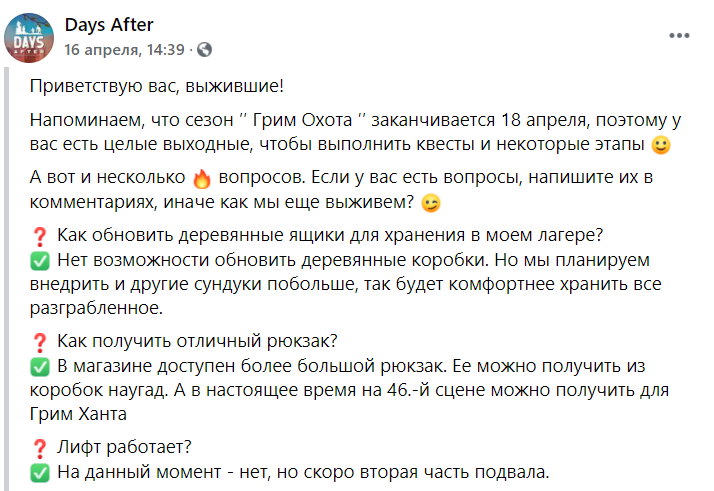Click red question mark before Лифт работает
Image resolution: width=714 pixels, height=491 pixels.
coord(40,448)
